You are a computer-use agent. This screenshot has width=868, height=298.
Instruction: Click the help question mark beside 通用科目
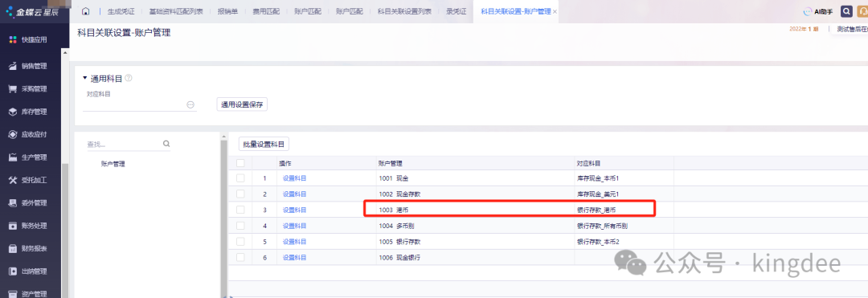129,79
